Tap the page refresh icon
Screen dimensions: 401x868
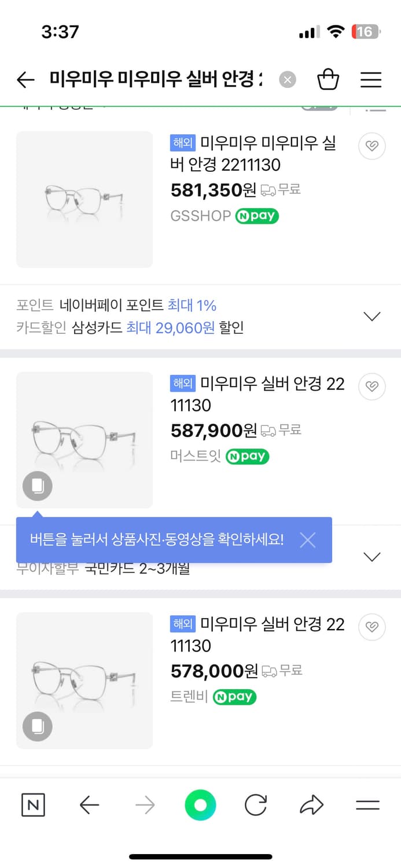click(255, 804)
